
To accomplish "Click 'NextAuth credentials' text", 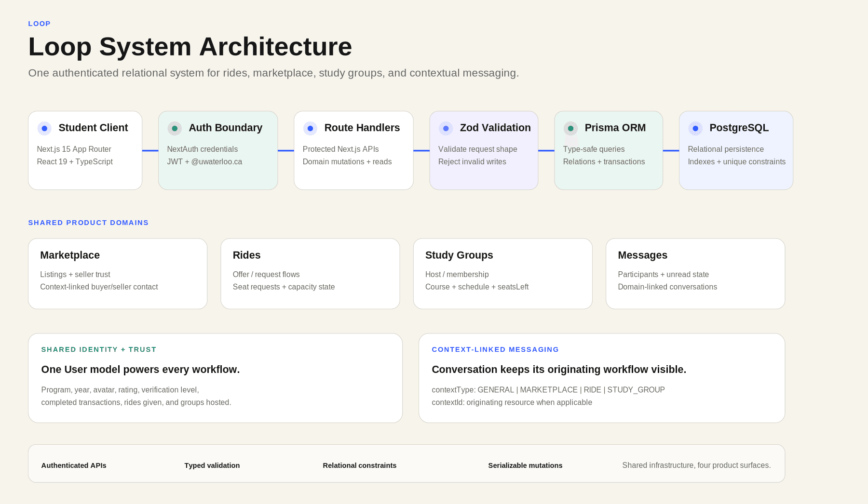I will tap(203, 149).
